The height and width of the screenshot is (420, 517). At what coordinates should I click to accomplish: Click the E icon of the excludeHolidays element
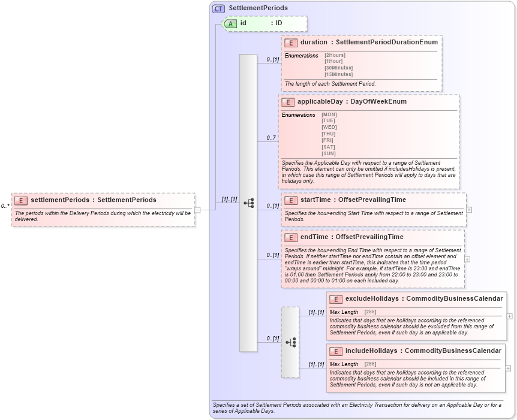[x=335, y=298]
